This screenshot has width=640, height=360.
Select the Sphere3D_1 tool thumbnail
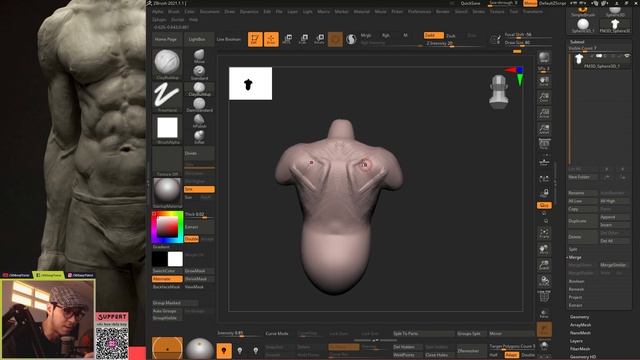(x=583, y=26)
